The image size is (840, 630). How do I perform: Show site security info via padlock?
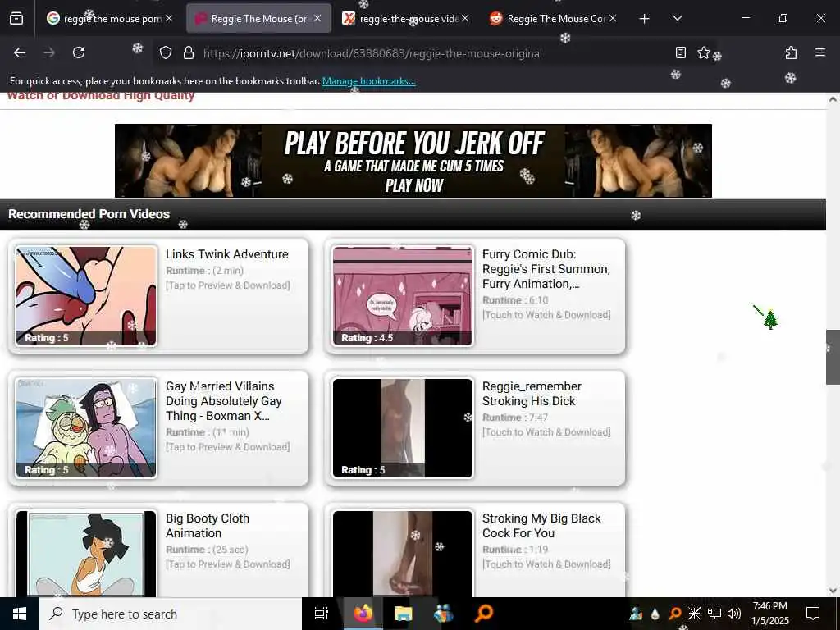[x=188, y=53]
